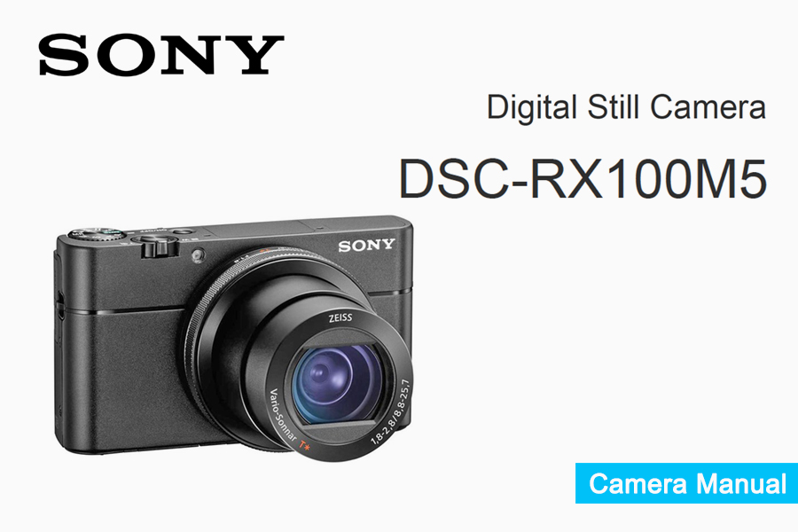
Task: Click the white SONY logo on camera body
Action: tap(366, 246)
